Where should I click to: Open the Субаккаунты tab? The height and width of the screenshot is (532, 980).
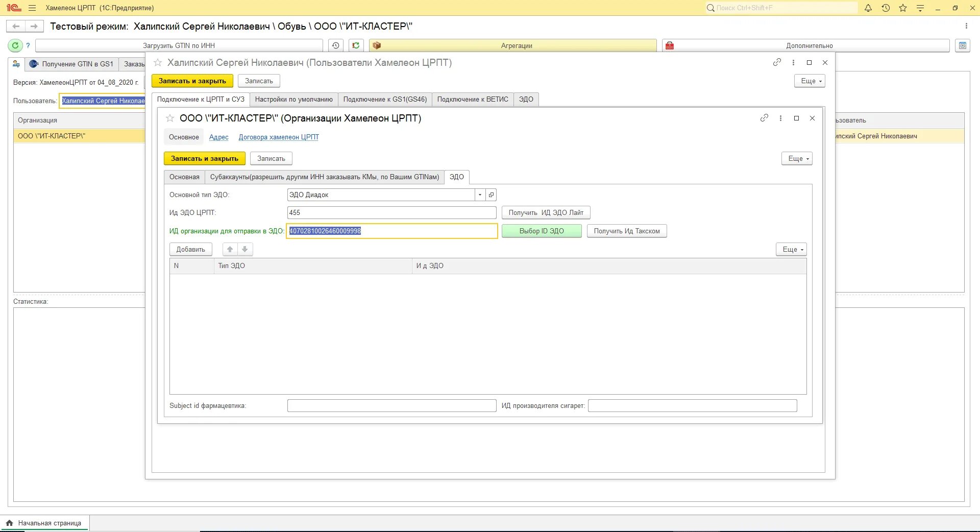[325, 177]
